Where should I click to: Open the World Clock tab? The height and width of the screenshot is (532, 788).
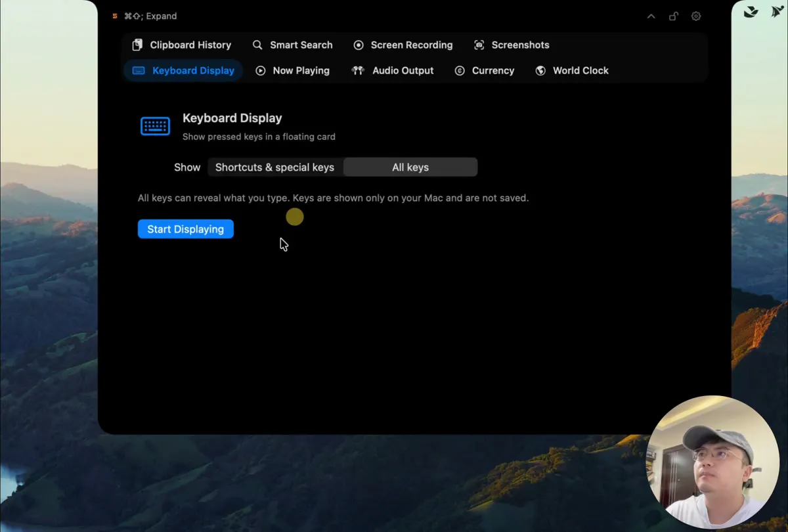coord(572,70)
